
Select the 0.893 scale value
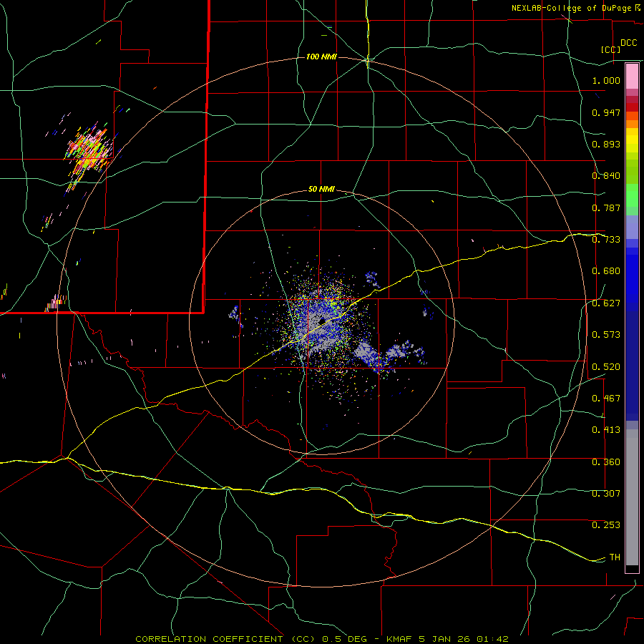(x=606, y=144)
